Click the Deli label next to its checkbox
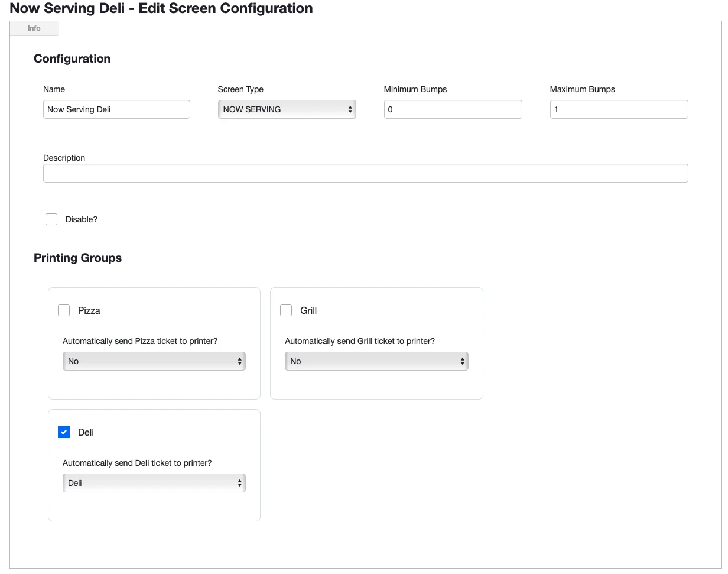This screenshot has width=728, height=574. tap(86, 432)
